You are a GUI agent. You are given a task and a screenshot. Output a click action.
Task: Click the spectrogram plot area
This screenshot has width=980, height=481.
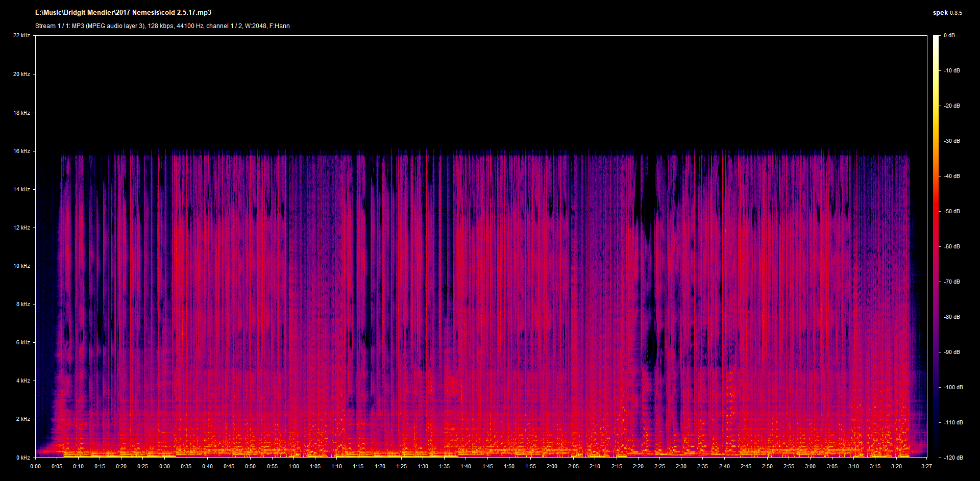pos(481,246)
